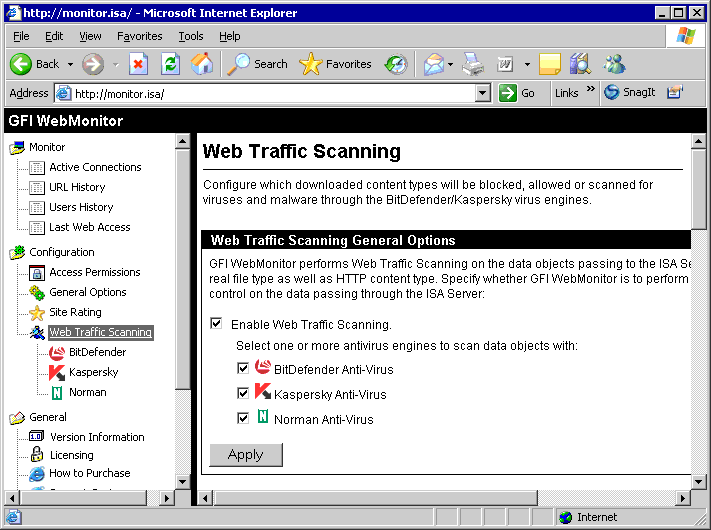Collapse the General folder in the tree

point(17,418)
